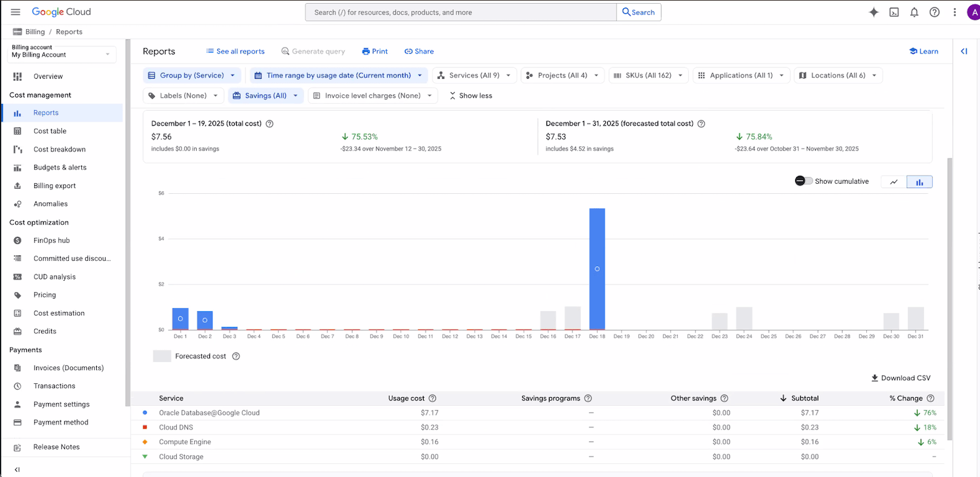The image size is (980, 477).
Task: Show help for Savings programs column
Action: [588, 398]
